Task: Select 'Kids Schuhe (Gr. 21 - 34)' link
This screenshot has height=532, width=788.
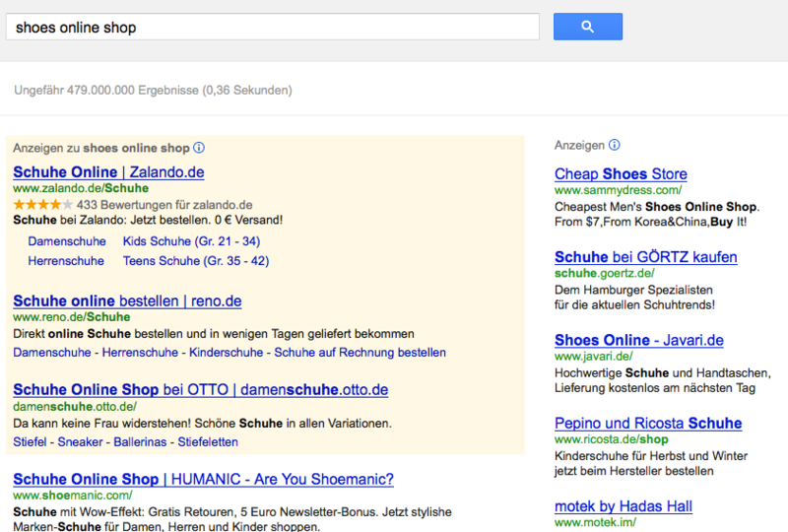Action: (191, 241)
